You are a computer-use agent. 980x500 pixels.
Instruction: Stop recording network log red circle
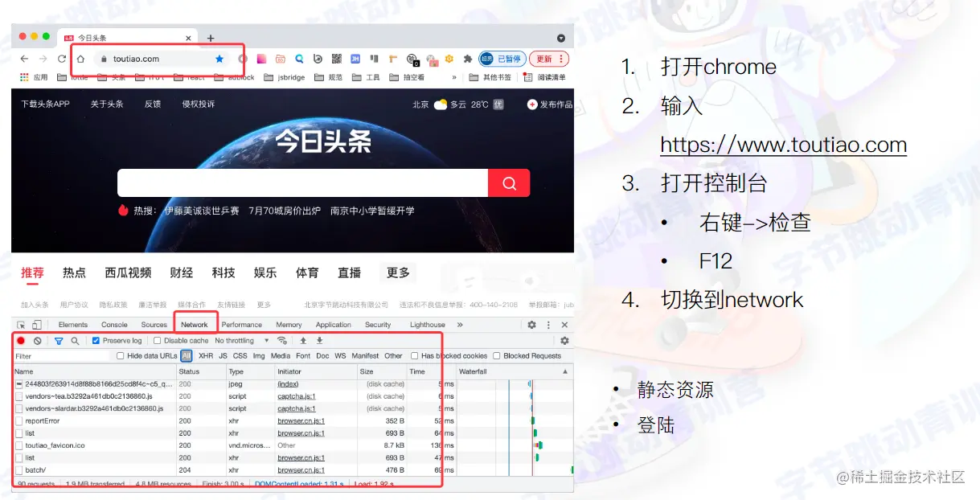tap(21, 341)
